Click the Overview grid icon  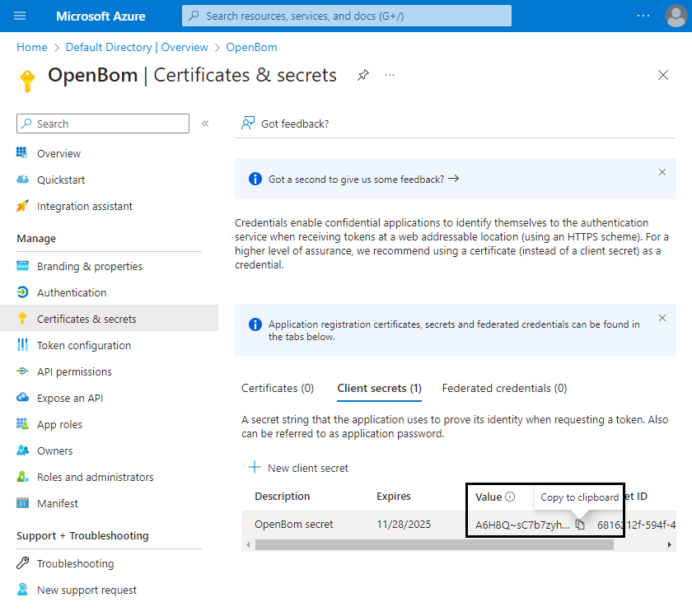pyautogui.click(x=22, y=152)
